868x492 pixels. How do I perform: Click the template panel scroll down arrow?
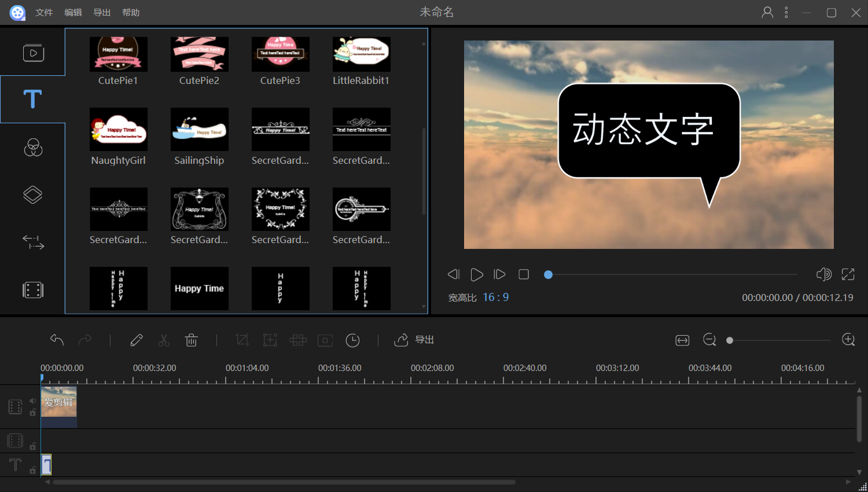tap(424, 307)
